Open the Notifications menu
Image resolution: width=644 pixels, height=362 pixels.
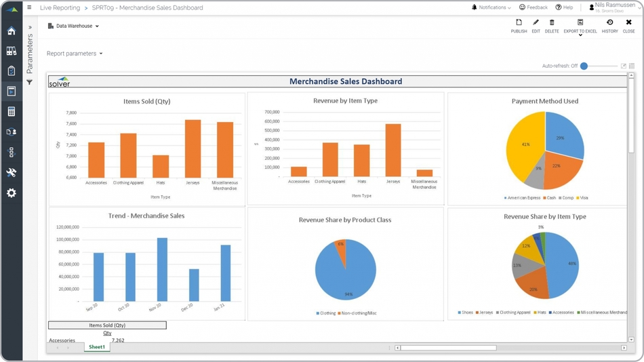click(491, 7)
